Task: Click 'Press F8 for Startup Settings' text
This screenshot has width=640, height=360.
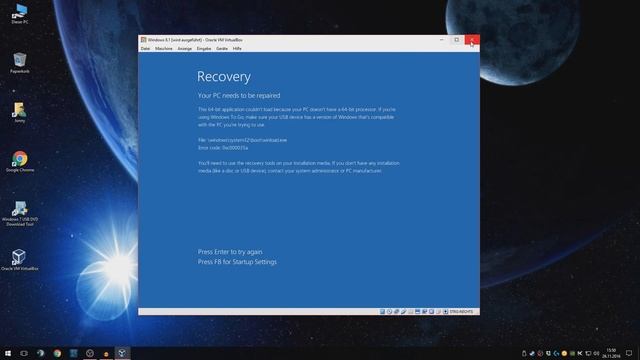Action: [237, 262]
